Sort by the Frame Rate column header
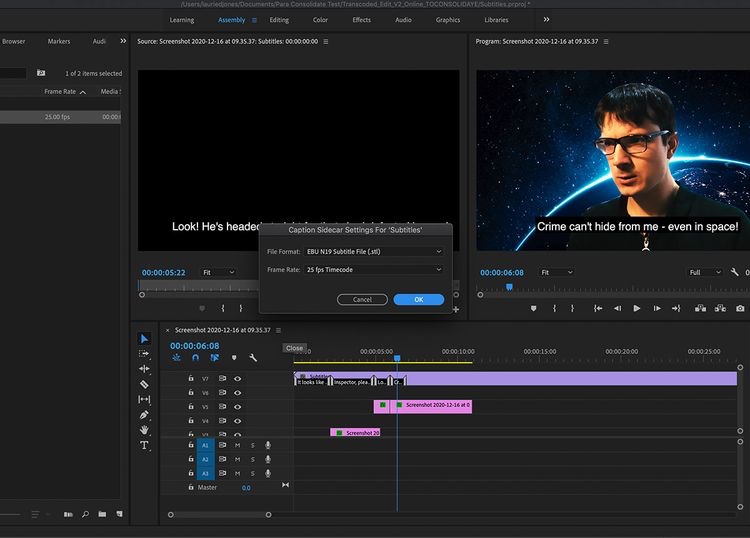This screenshot has height=538, width=750. [60, 91]
